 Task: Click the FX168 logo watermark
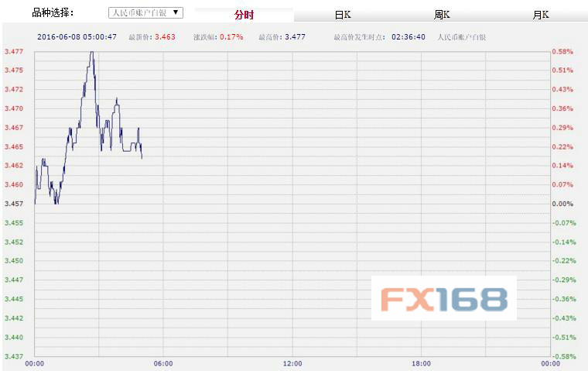(443, 298)
